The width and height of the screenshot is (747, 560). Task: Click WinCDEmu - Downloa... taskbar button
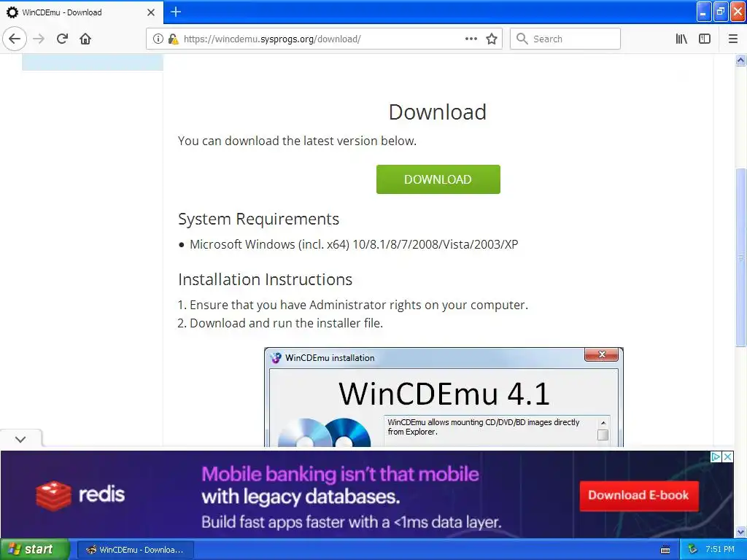tap(135, 550)
